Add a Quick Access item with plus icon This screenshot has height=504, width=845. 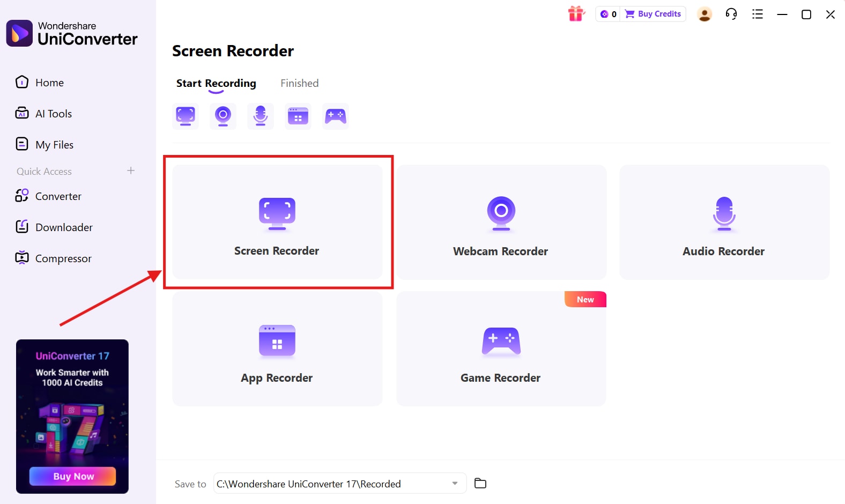point(131,171)
